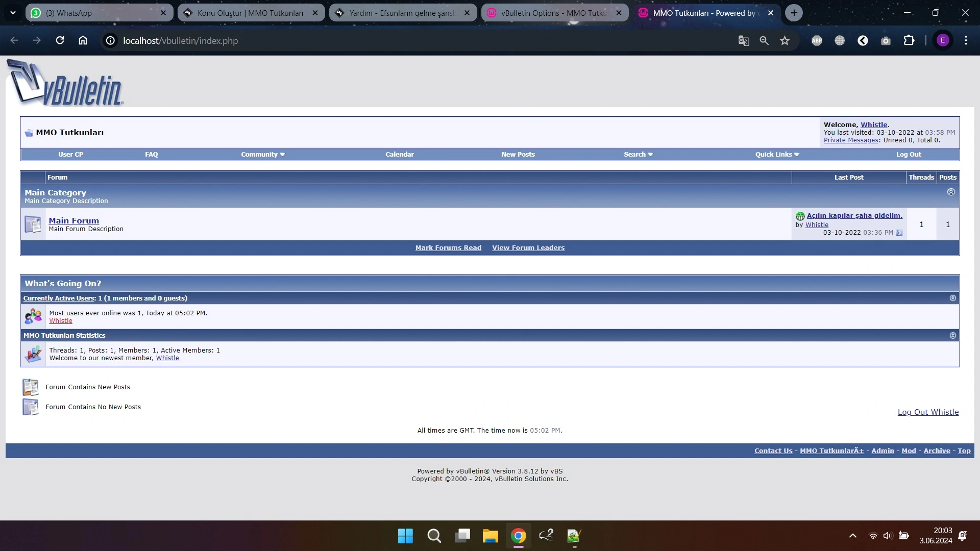Open the Mod footer link

[x=909, y=451]
